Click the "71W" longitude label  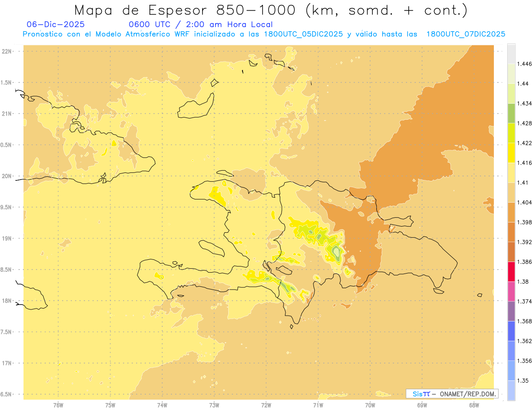(x=318, y=405)
